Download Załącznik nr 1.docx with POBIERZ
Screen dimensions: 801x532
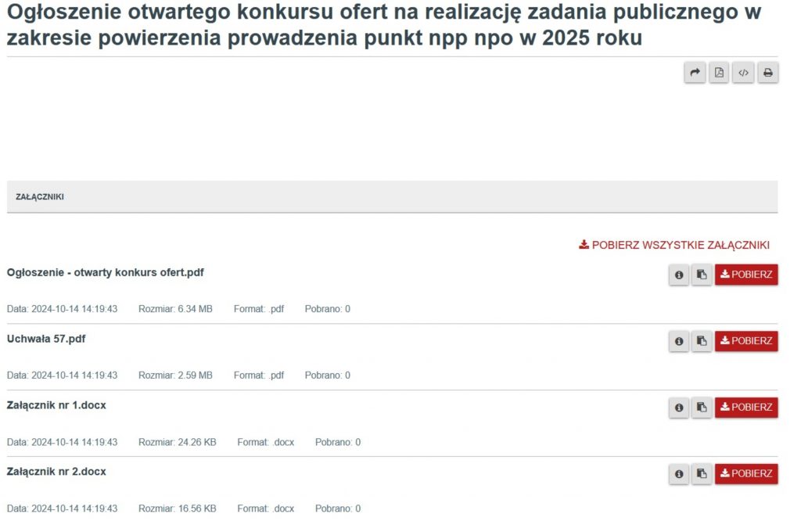pyautogui.click(x=746, y=408)
